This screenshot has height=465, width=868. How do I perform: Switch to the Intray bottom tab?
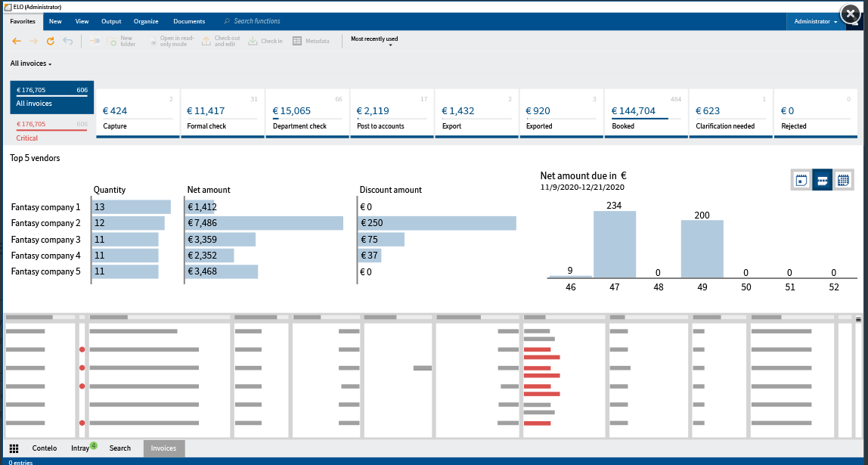(81, 448)
